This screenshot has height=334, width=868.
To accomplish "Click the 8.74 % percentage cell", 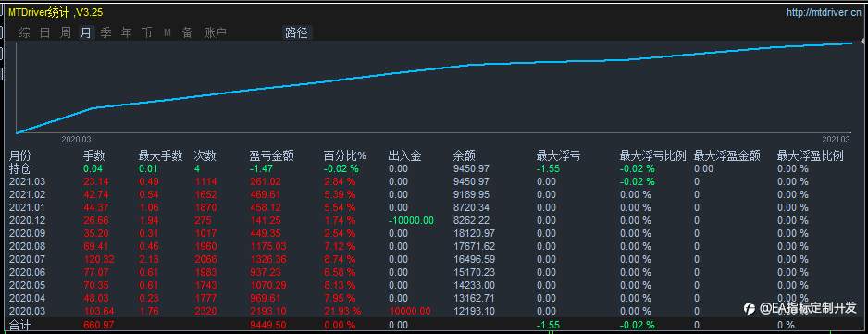I will click(x=340, y=259).
